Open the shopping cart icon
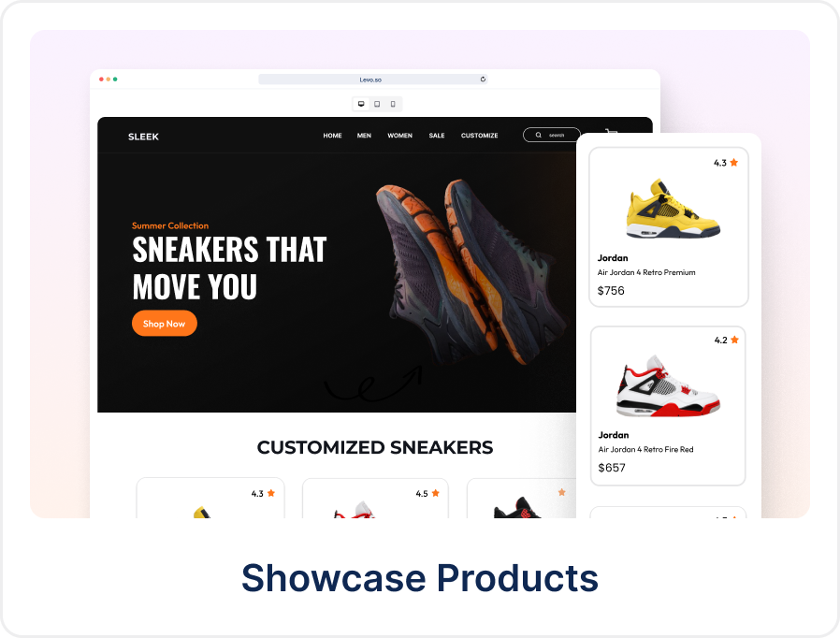The height and width of the screenshot is (638, 840). (x=611, y=131)
